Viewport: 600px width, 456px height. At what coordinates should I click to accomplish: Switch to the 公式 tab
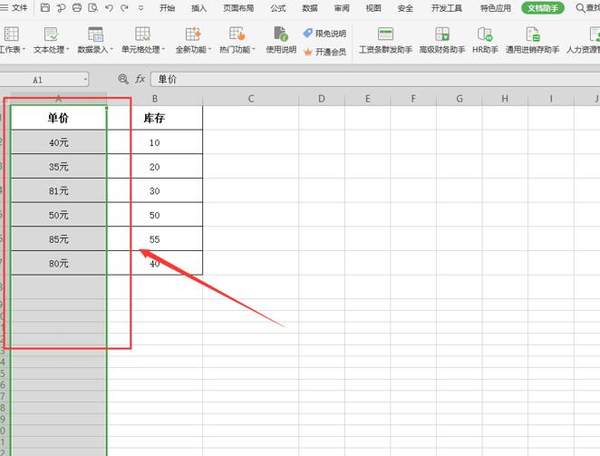point(278,8)
